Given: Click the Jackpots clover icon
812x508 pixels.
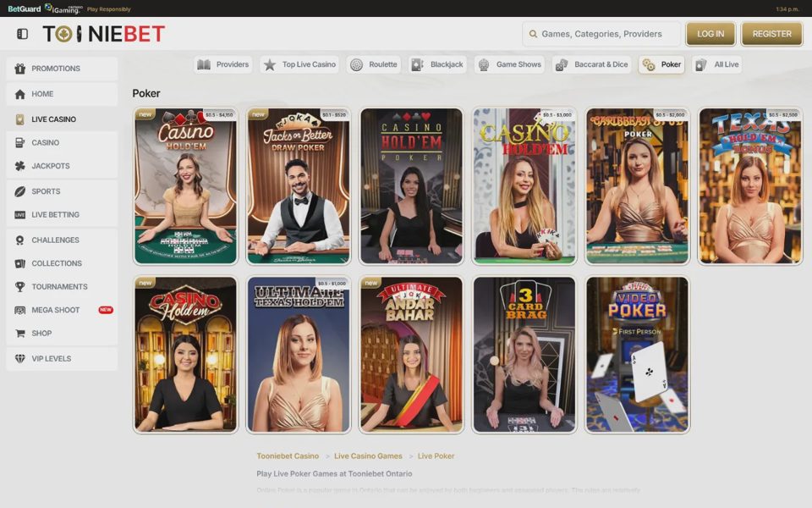Looking at the screenshot, I should [x=19, y=166].
